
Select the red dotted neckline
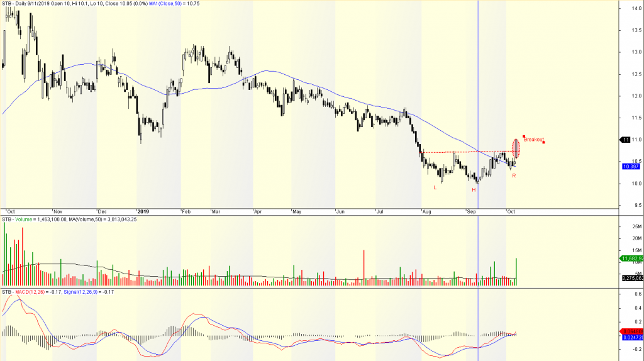(465, 152)
